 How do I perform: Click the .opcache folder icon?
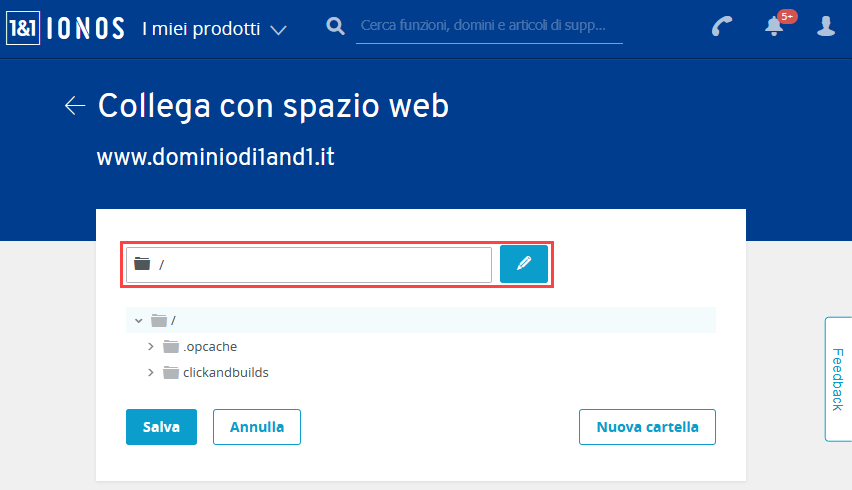[x=171, y=347]
